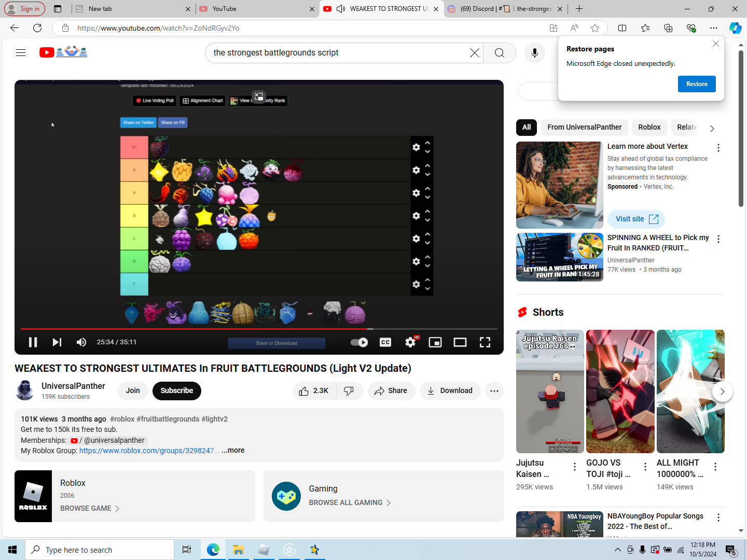The width and height of the screenshot is (747, 560).
Task: Join the UniversalPanther channel membership
Action: click(133, 391)
